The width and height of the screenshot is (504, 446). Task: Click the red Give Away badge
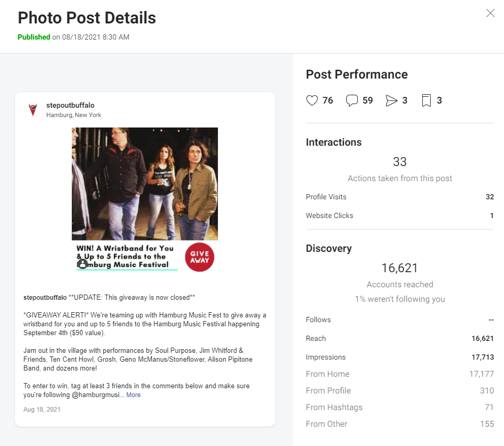point(199,257)
